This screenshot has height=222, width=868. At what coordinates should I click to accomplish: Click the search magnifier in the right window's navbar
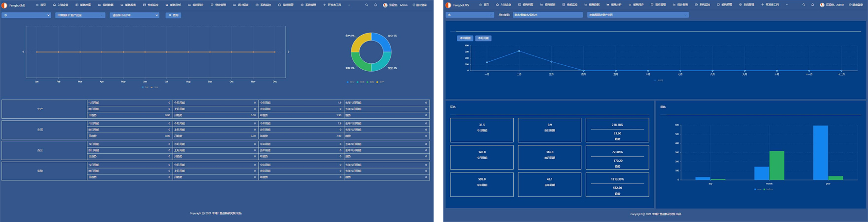coord(804,5)
